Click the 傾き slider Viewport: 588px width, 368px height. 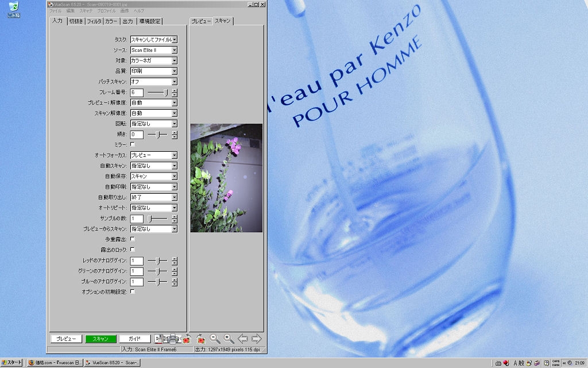point(157,135)
